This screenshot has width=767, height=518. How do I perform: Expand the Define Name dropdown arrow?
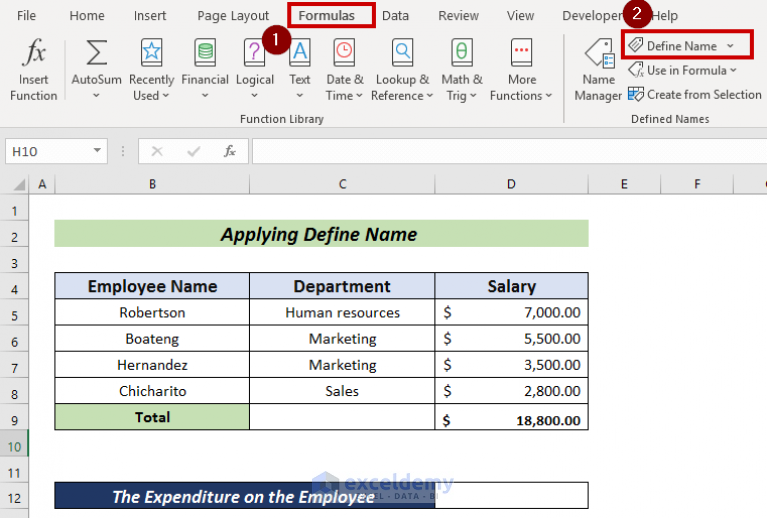730,45
